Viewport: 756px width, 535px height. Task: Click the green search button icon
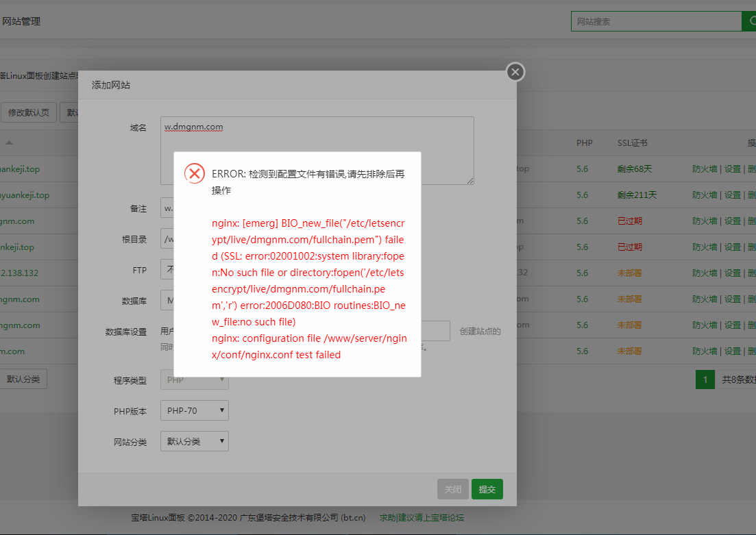point(749,21)
